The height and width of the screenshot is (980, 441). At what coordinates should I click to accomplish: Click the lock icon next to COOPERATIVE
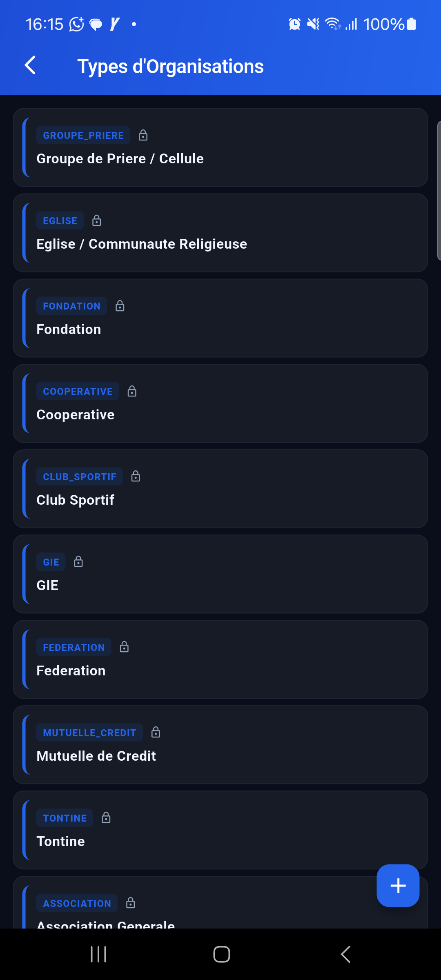pyautogui.click(x=132, y=391)
